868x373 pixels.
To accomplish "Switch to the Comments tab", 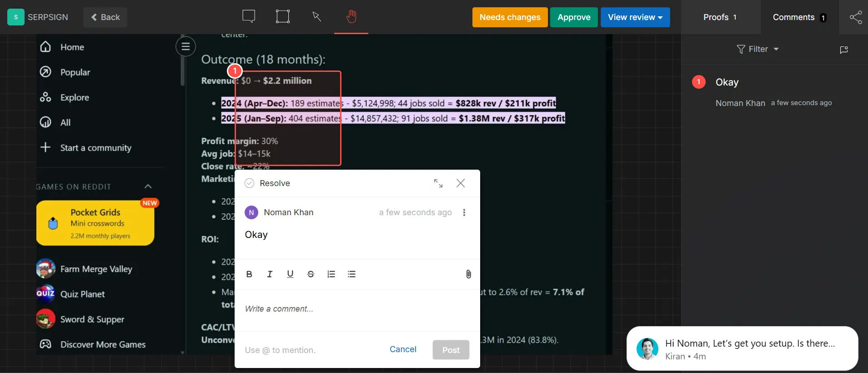I will (799, 17).
